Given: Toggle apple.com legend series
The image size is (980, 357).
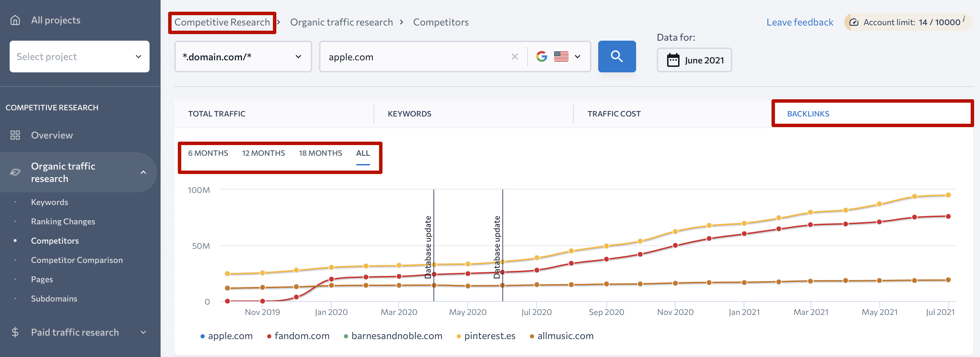Looking at the screenshot, I should coord(226,336).
